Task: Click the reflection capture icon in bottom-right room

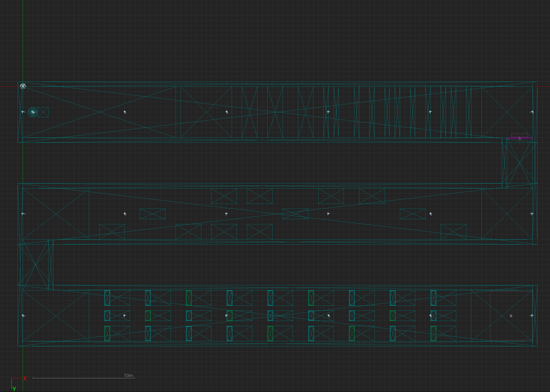Action: (511, 316)
